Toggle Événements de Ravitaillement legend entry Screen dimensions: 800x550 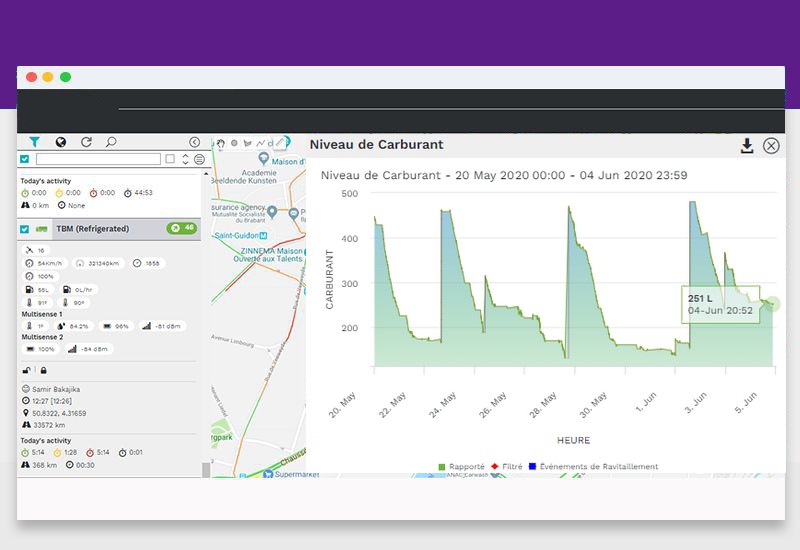pyautogui.click(x=593, y=466)
